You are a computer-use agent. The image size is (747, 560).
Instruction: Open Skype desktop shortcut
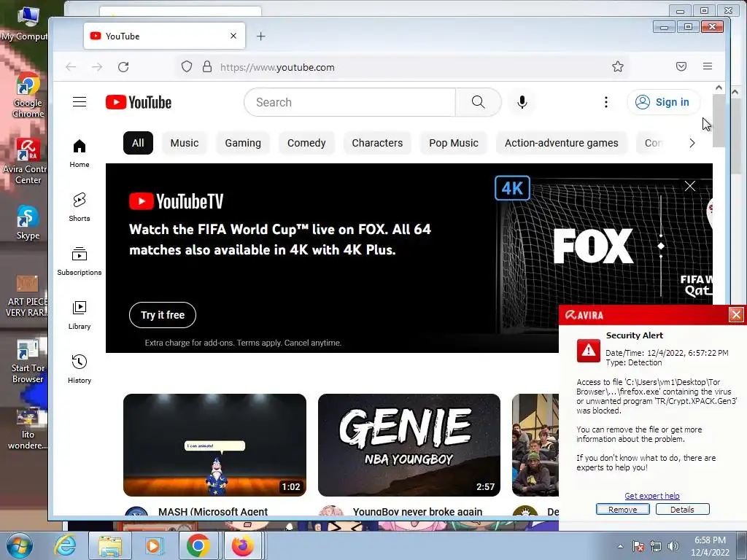click(x=28, y=222)
